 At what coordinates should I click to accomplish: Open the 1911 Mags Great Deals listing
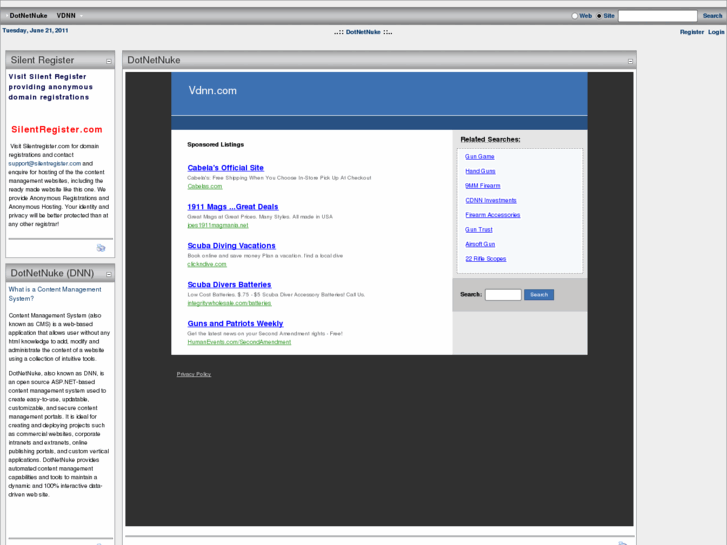coord(233,207)
